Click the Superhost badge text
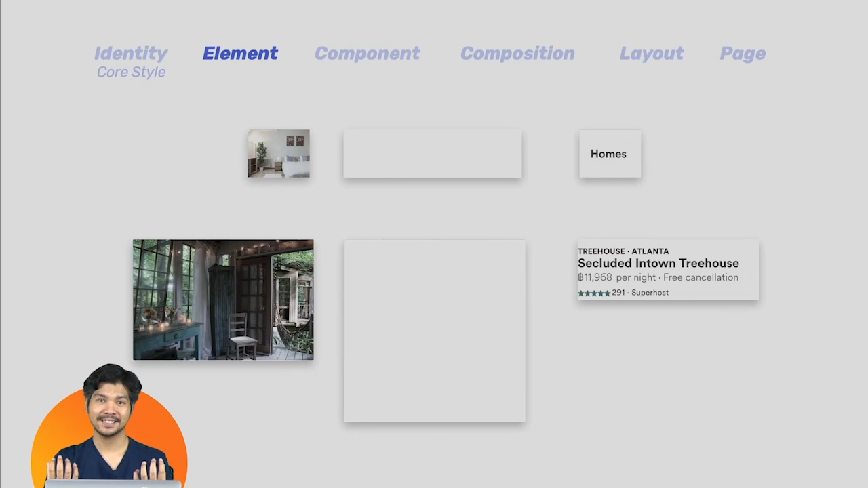Viewport: 868px width, 488px height. [650, 292]
